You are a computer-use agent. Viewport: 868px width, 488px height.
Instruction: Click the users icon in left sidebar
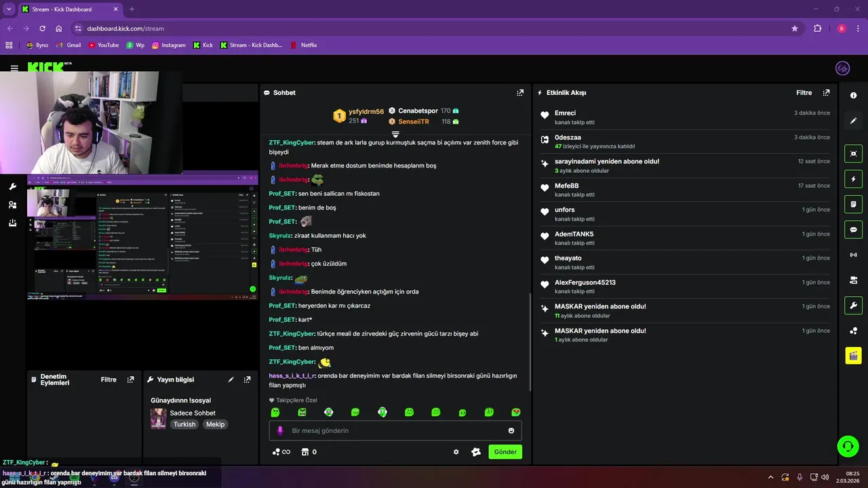pyautogui.click(x=12, y=205)
